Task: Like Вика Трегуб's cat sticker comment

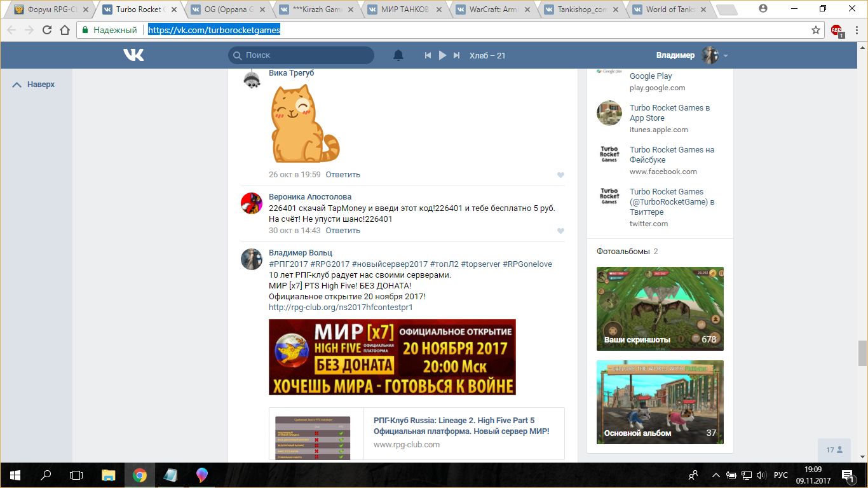Action: (x=560, y=175)
